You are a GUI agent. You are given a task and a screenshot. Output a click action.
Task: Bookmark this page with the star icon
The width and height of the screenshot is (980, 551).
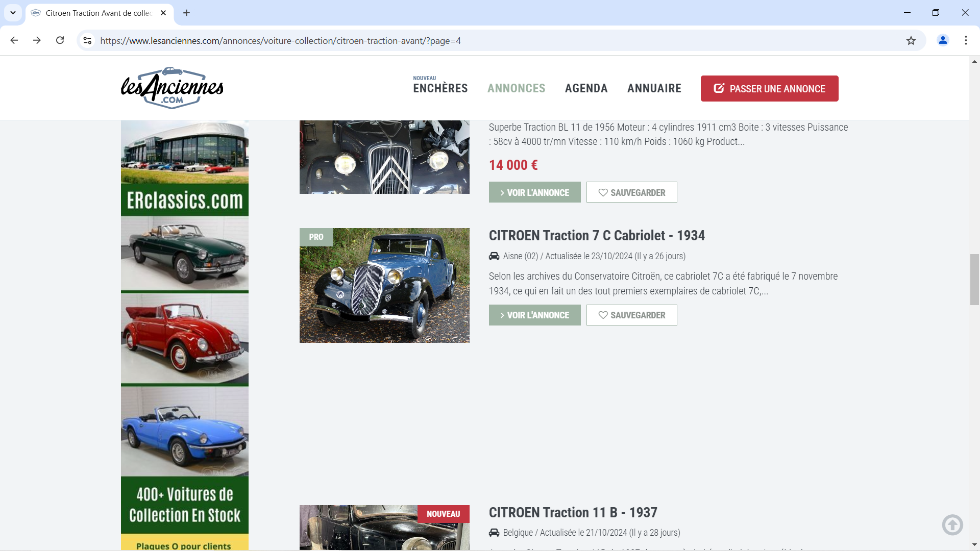pos(911,41)
